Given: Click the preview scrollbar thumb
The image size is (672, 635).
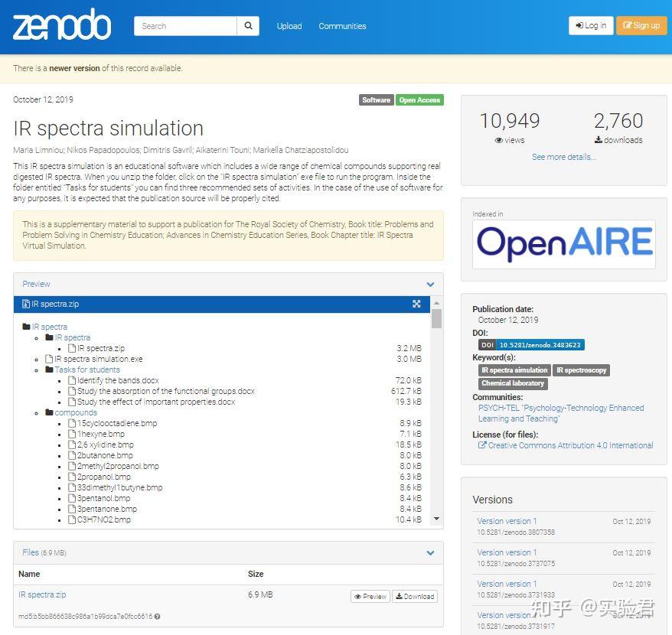Looking at the screenshot, I should click(x=436, y=318).
